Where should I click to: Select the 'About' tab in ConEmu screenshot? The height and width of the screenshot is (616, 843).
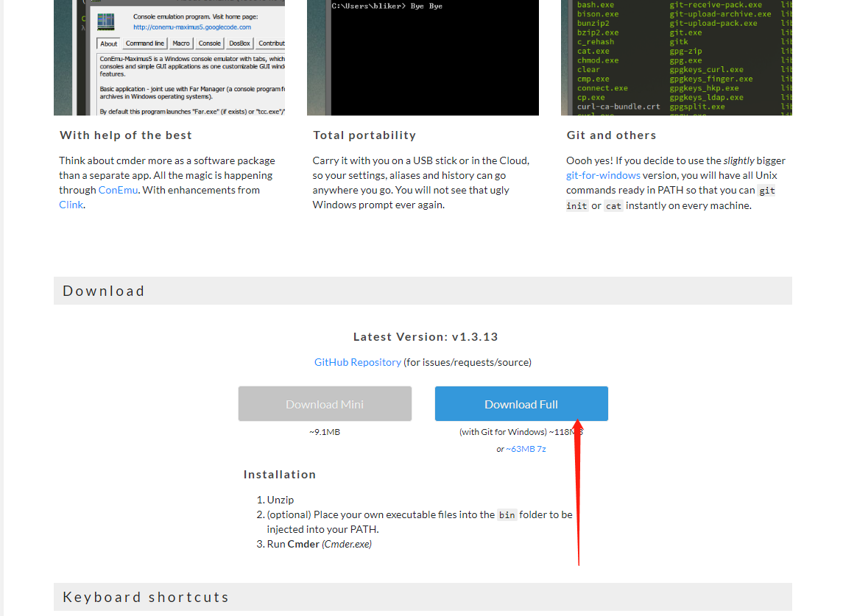(x=109, y=43)
